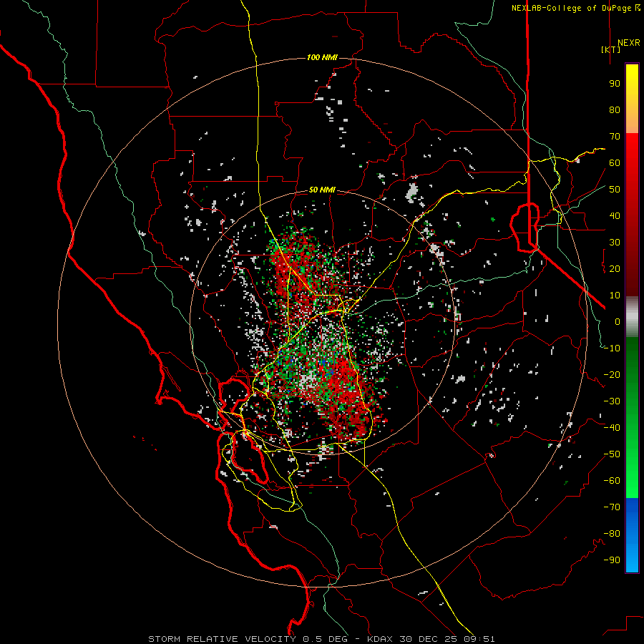Click the [KT] units label

[x=611, y=49]
